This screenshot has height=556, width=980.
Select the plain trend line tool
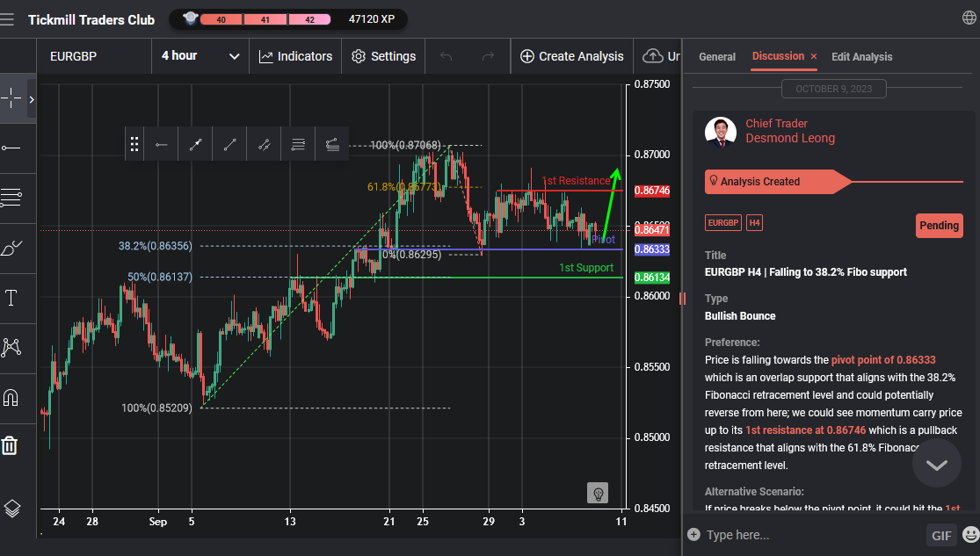pyautogui.click(x=230, y=144)
